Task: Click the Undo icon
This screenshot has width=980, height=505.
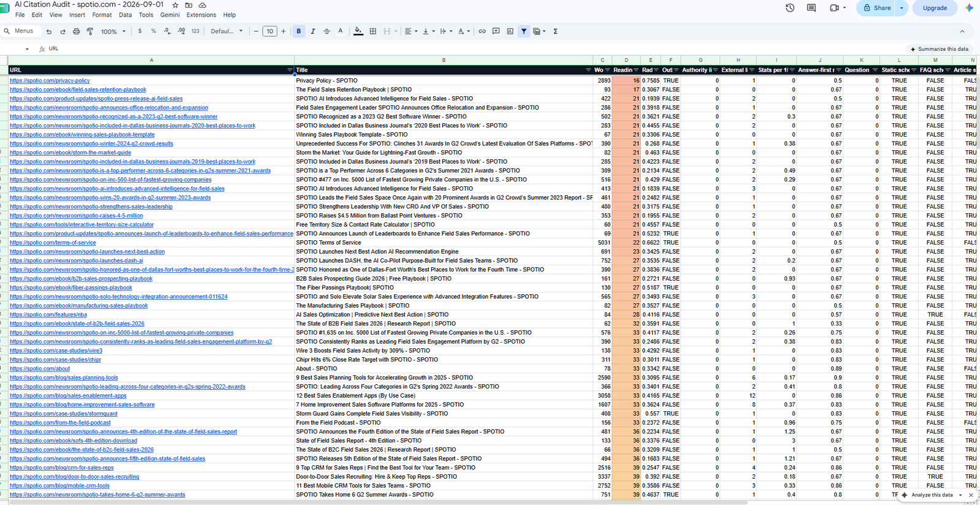Action: coord(49,31)
